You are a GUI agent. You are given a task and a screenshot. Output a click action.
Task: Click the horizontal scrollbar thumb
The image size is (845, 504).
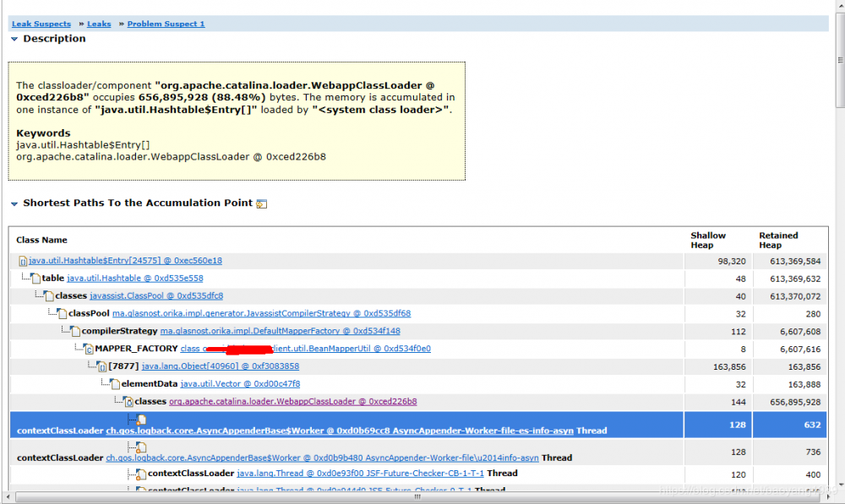(417, 496)
